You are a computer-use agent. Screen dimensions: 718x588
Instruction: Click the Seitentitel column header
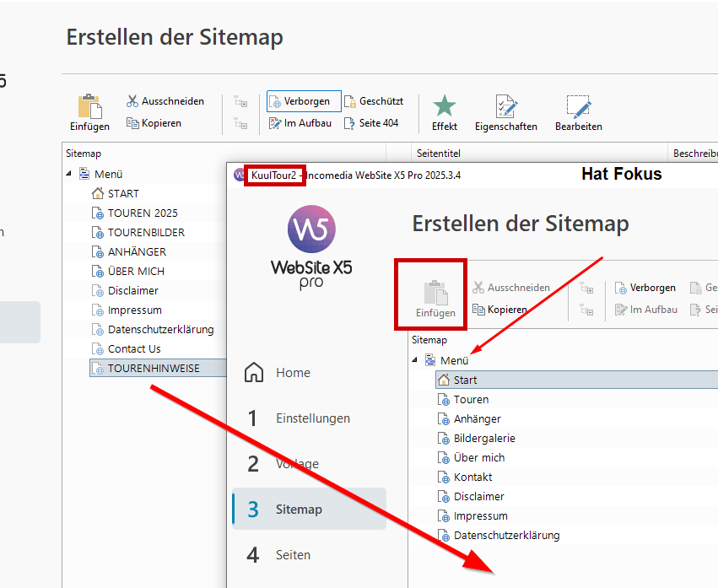tap(437, 154)
